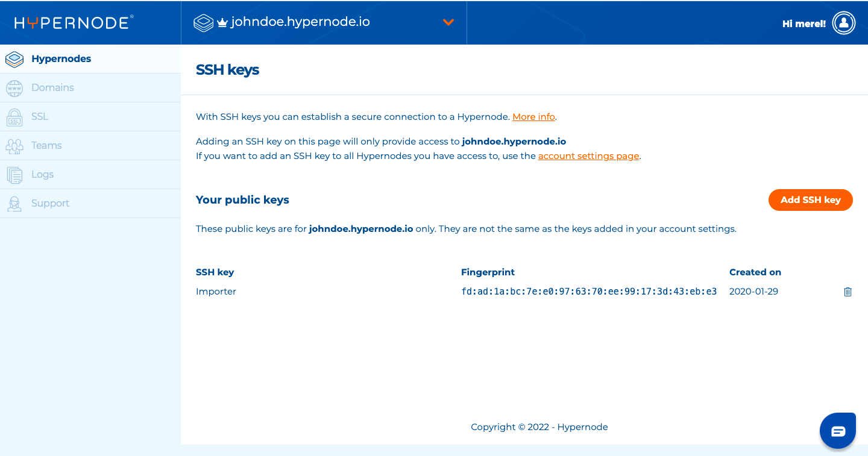Open the live chat widget
868x456 pixels.
pos(838,431)
